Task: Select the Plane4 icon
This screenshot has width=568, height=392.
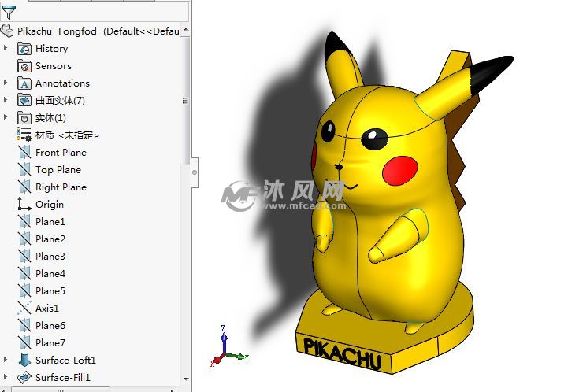Action: (24, 274)
